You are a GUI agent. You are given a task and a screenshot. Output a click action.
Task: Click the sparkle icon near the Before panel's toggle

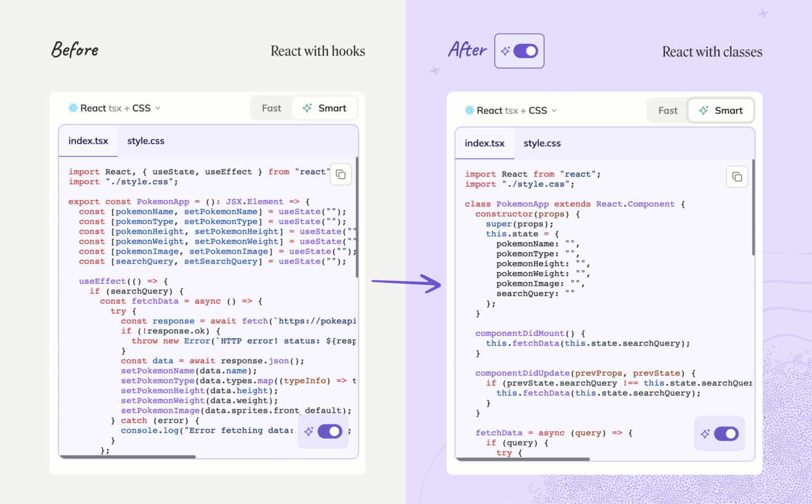pos(309,431)
